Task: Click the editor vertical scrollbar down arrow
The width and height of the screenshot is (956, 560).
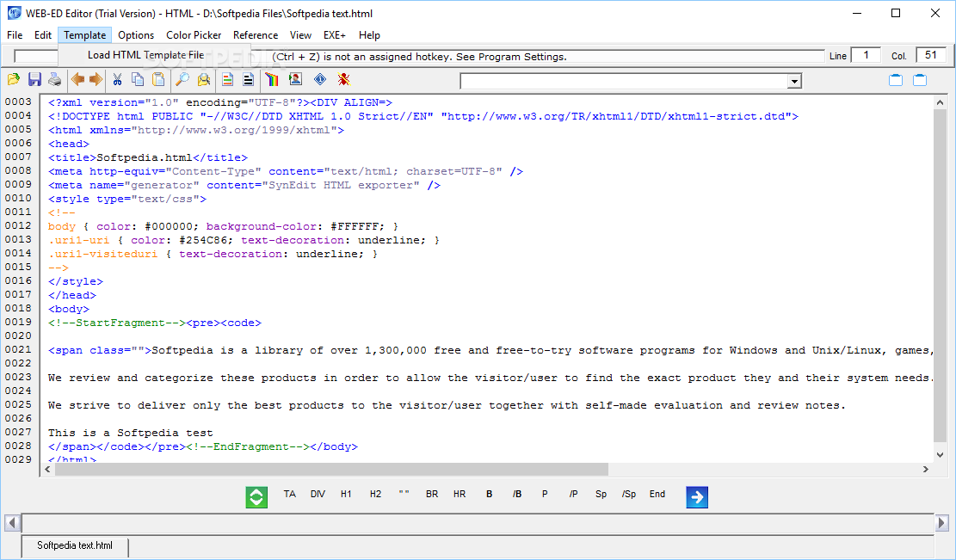Action: click(x=941, y=454)
